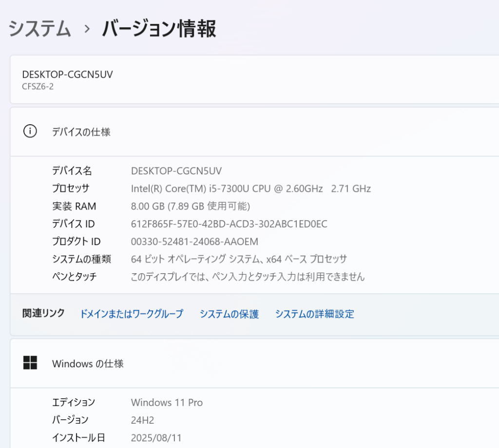The height and width of the screenshot is (448, 499).
Task: Open システムの詳細設定 link
Action: pyautogui.click(x=315, y=314)
